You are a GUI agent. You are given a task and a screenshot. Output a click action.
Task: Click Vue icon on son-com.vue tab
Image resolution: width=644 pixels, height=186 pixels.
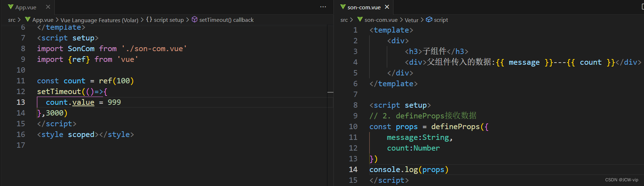pyautogui.click(x=343, y=7)
